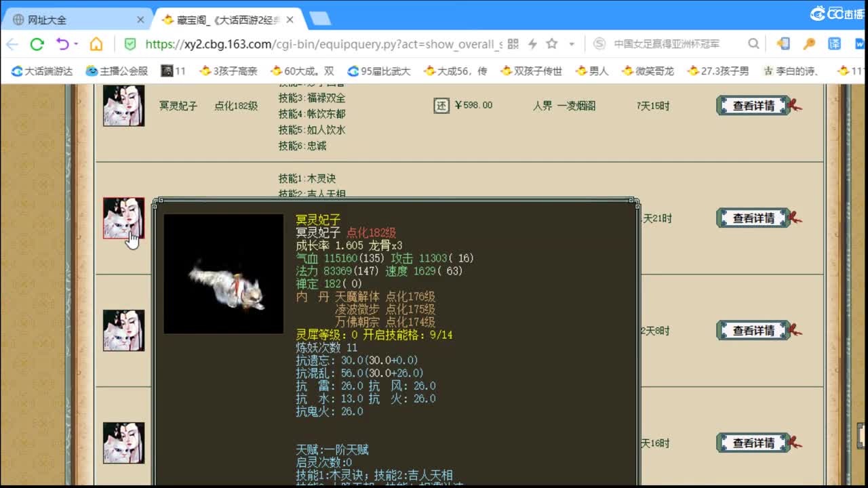The height and width of the screenshot is (488, 868).
Task: Click the 冥灵妃子 avatar in 2天8时 row
Action: coord(123,331)
